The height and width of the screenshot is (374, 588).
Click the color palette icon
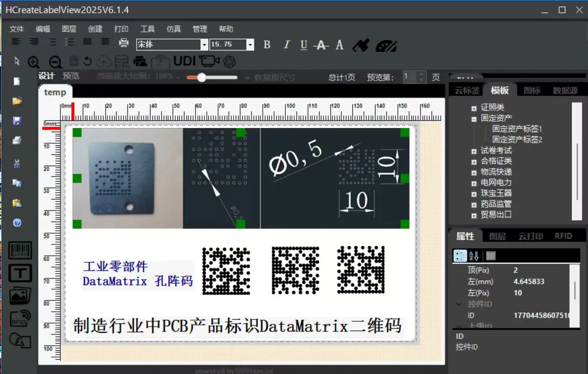click(386, 45)
